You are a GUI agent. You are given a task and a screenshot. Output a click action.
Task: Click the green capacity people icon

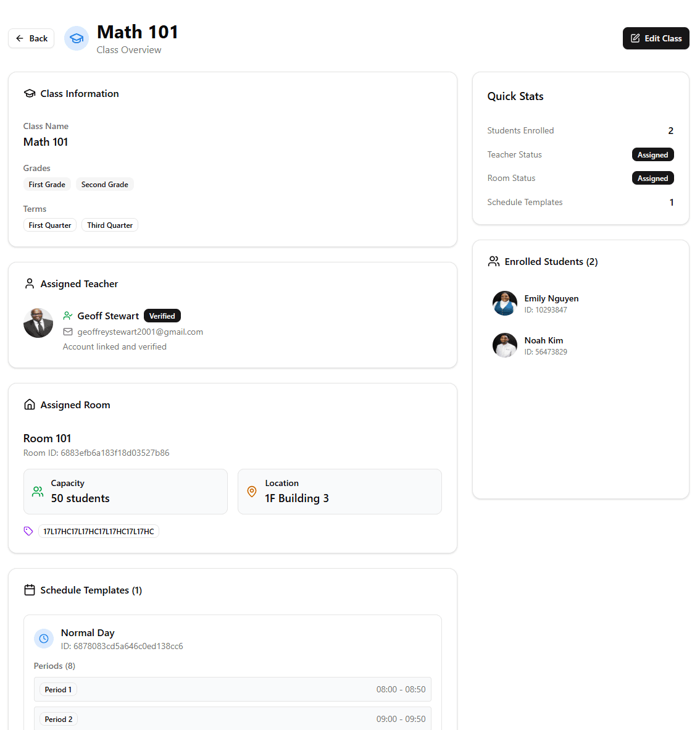[x=38, y=492]
